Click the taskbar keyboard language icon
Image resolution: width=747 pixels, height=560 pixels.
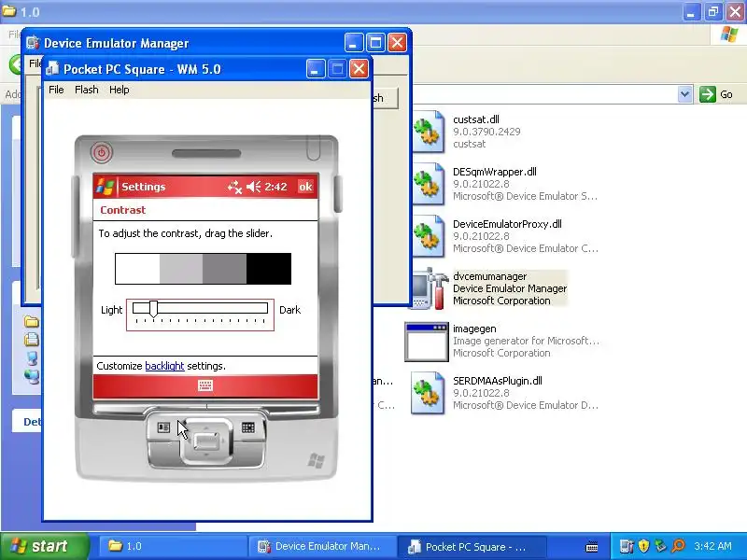pyautogui.click(x=592, y=547)
